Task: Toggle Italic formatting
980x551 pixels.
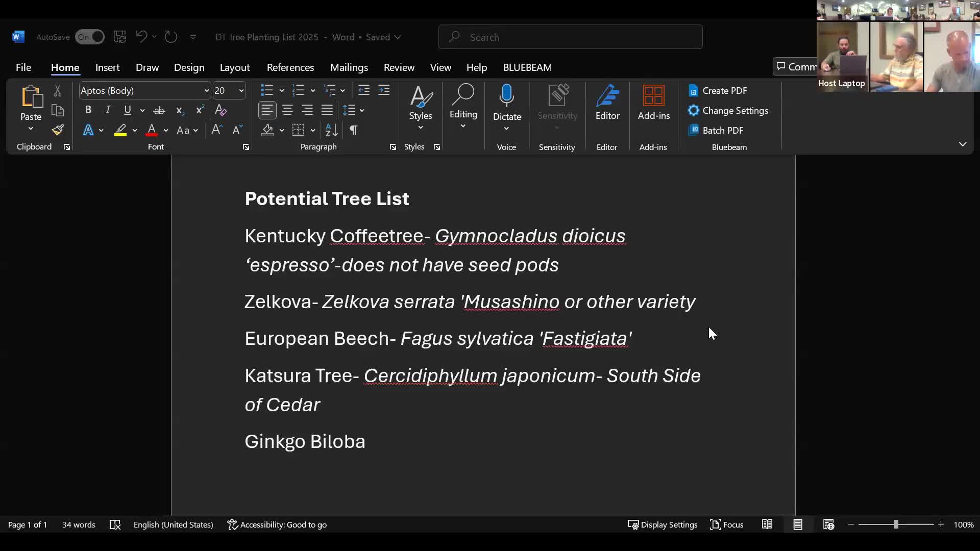Action: pyautogui.click(x=108, y=110)
